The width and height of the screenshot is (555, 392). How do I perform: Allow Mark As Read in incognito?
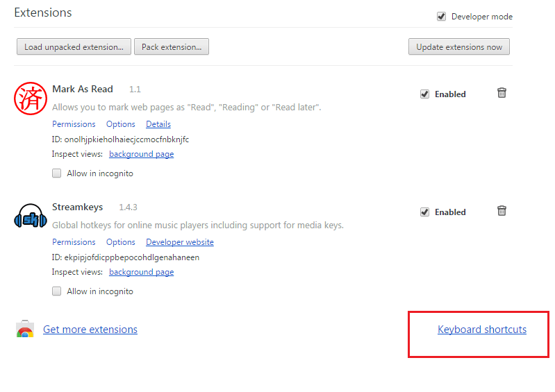[57, 173]
